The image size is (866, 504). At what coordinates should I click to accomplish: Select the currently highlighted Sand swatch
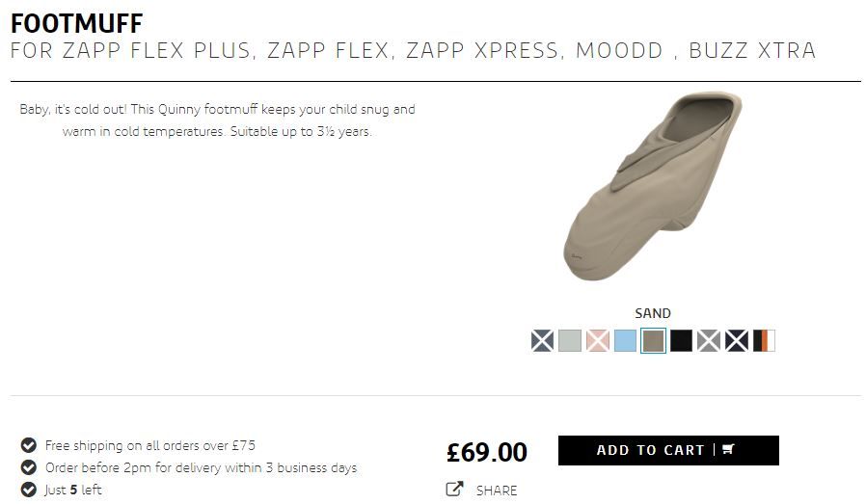(x=653, y=340)
